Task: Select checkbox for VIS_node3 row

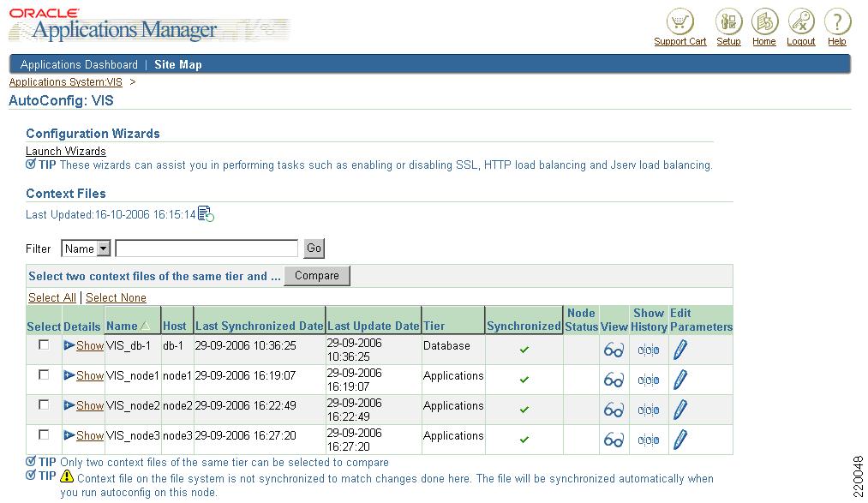Action: 44,434
